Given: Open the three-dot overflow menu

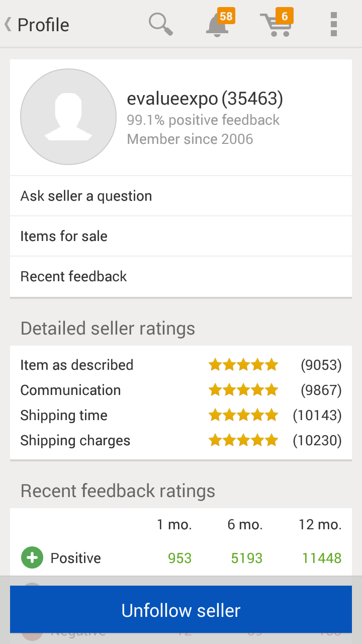Looking at the screenshot, I should [x=333, y=24].
